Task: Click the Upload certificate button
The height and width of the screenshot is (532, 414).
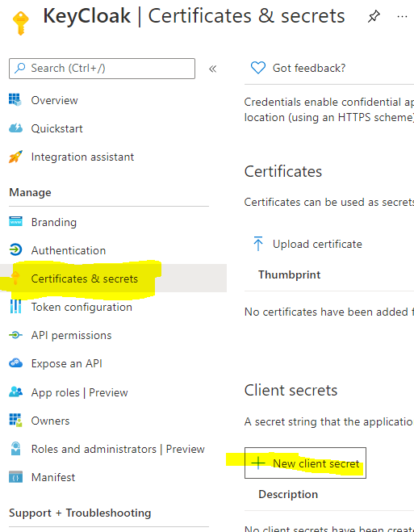Action: click(307, 244)
